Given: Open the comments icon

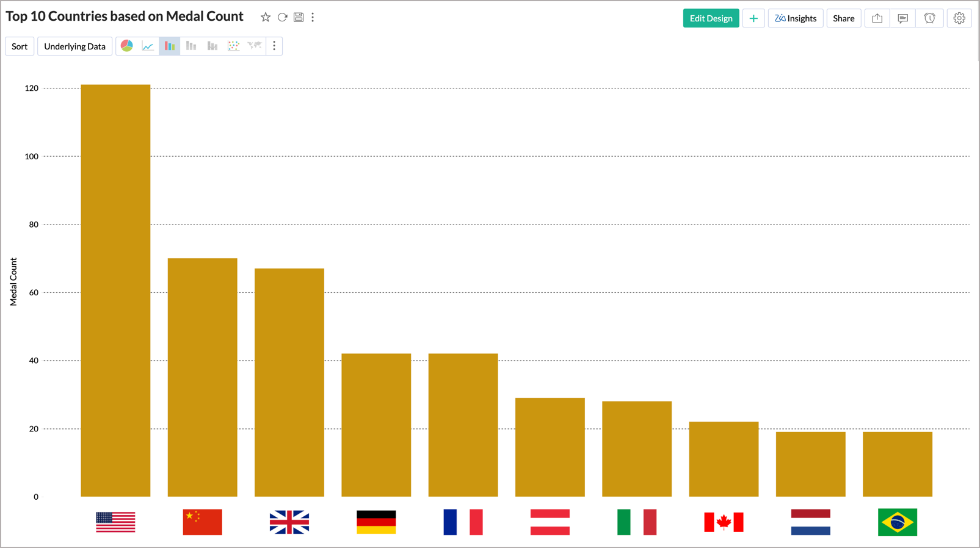Looking at the screenshot, I should tap(903, 18).
